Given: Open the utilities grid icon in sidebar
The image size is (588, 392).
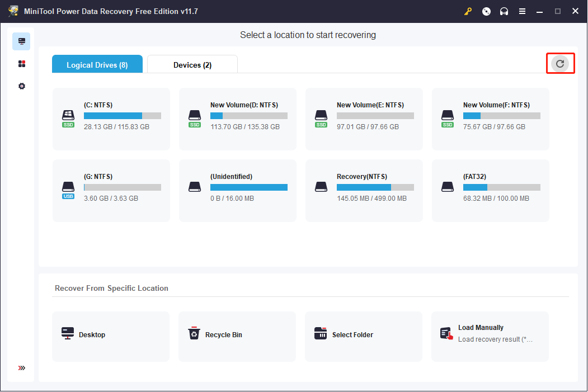Looking at the screenshot, I should 22,64.
